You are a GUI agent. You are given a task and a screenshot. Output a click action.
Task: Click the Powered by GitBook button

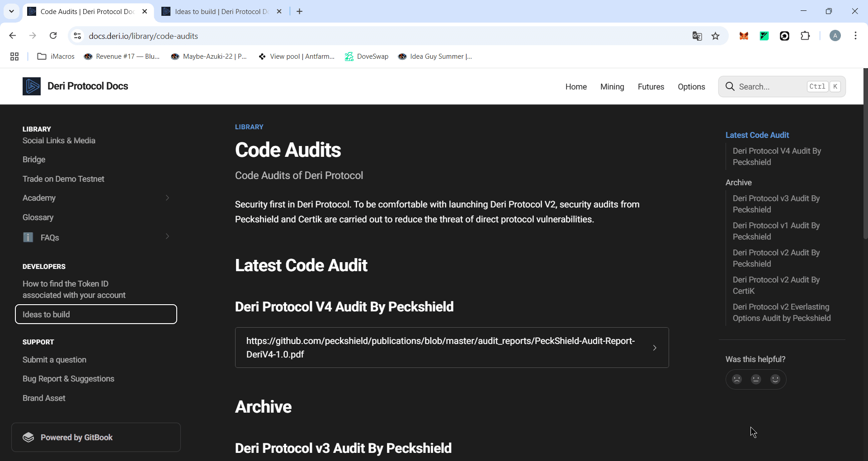[x=96, y=437]
